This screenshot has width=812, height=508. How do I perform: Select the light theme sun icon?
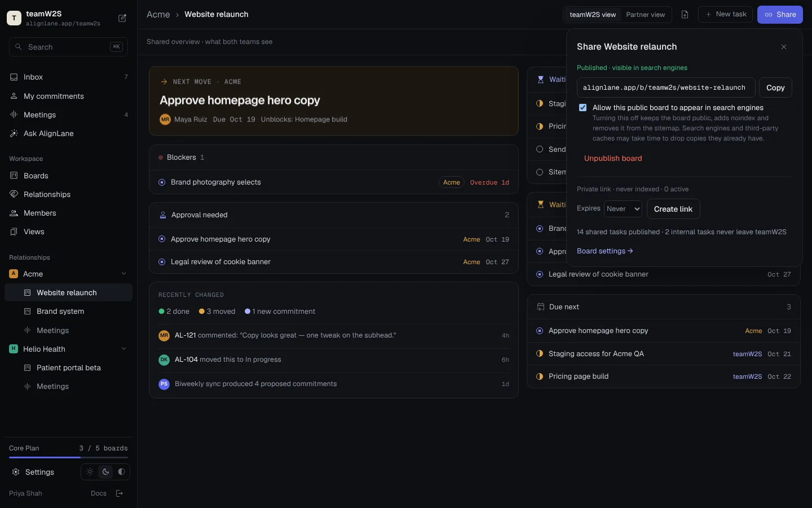90,472
